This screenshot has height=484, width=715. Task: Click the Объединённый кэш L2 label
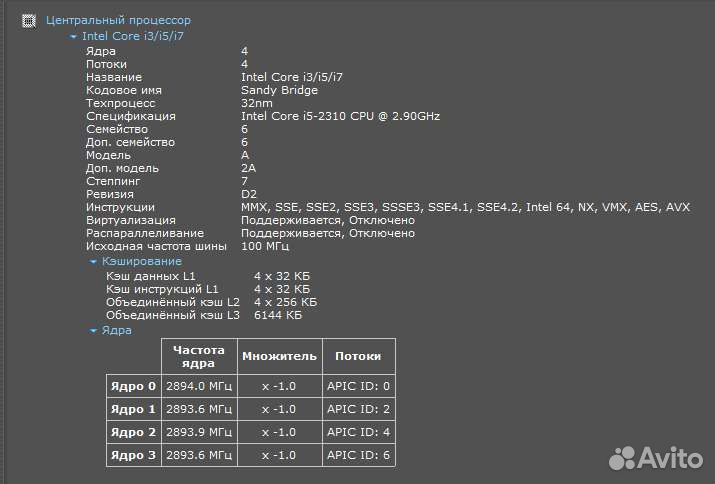[x=173, y=302]
